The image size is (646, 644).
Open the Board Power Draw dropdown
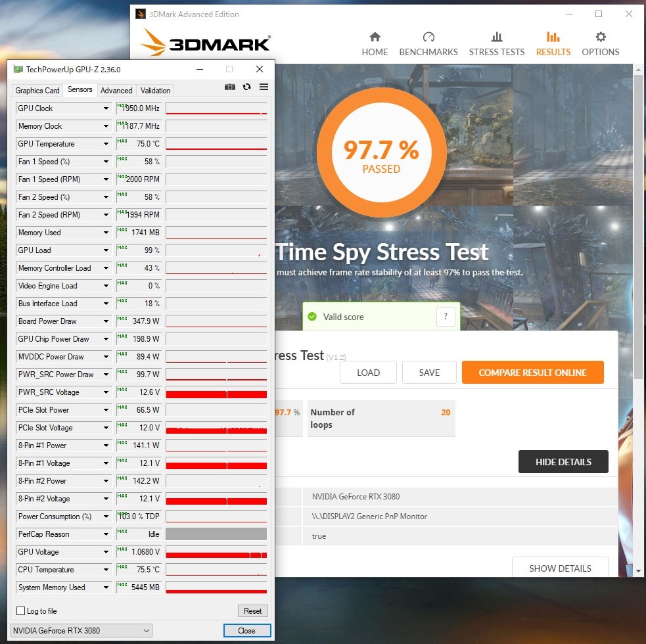tap(106, 321)
